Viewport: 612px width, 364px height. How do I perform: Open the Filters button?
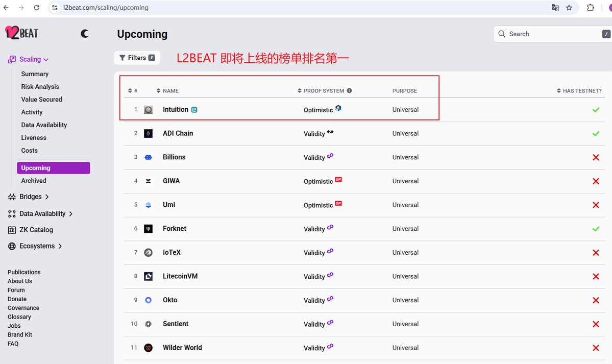(x=137, y=58)
